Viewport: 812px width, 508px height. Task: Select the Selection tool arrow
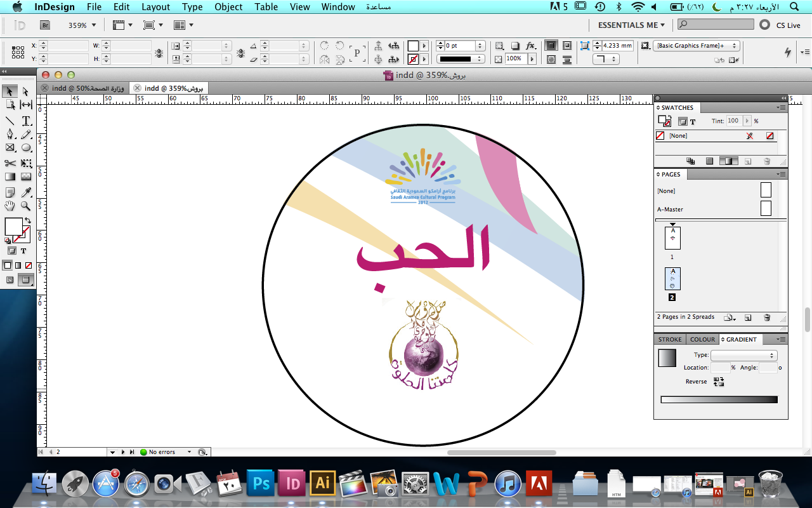coord(10,91)
